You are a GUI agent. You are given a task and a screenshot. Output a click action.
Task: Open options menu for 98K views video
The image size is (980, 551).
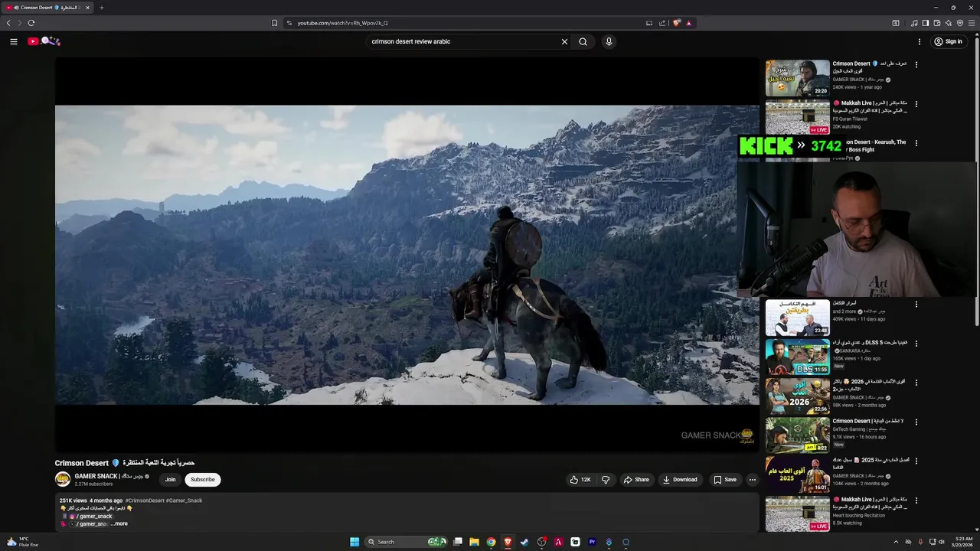click(x=916, y=383)
